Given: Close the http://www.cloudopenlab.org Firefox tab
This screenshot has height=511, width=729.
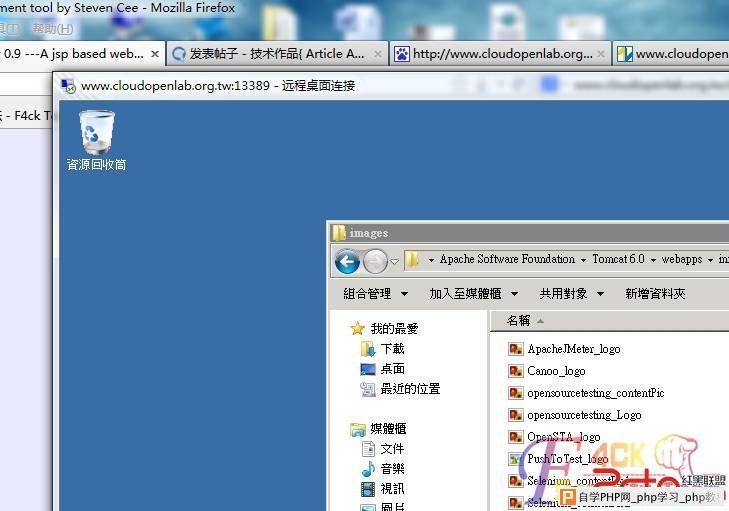Looking at the screenshot, I should pyautogui.click(x=601, y=54).
